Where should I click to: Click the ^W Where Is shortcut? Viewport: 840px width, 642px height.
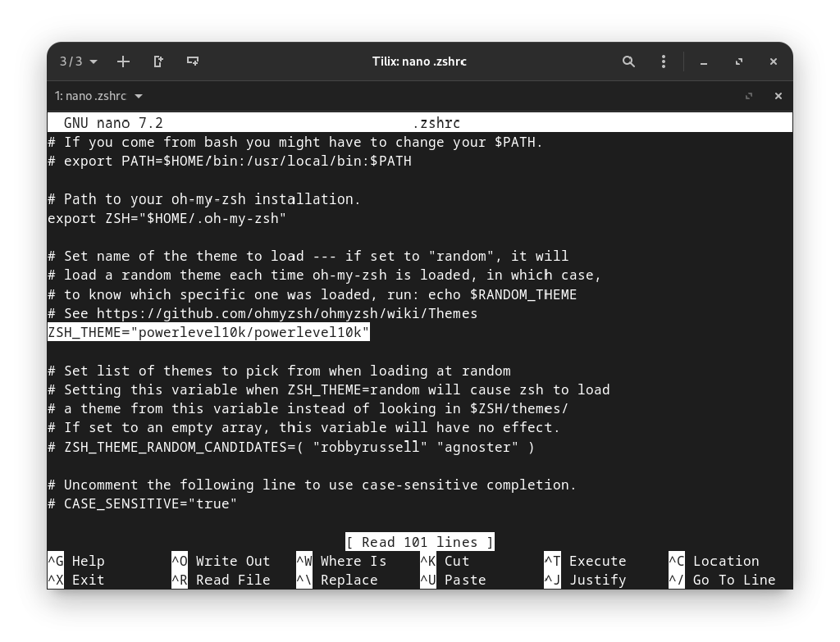point(341,561)
